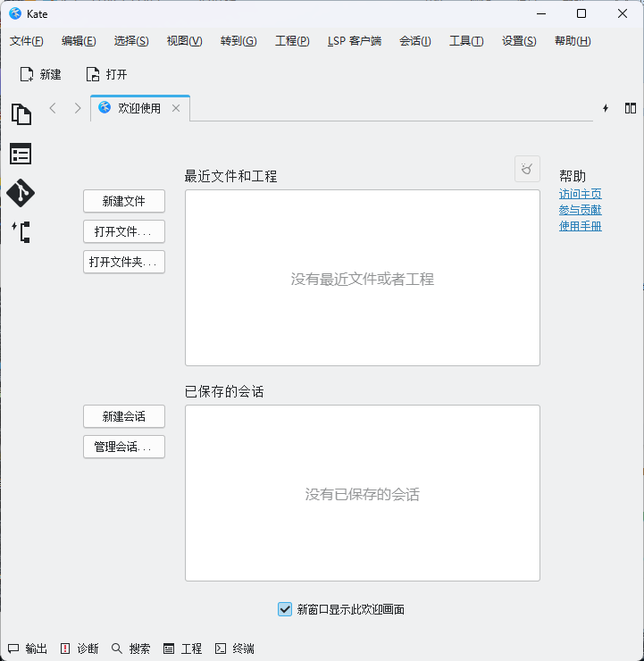Open the 文件(F) menu
Screen dimensions: 644x661
(x=27, y=41)
